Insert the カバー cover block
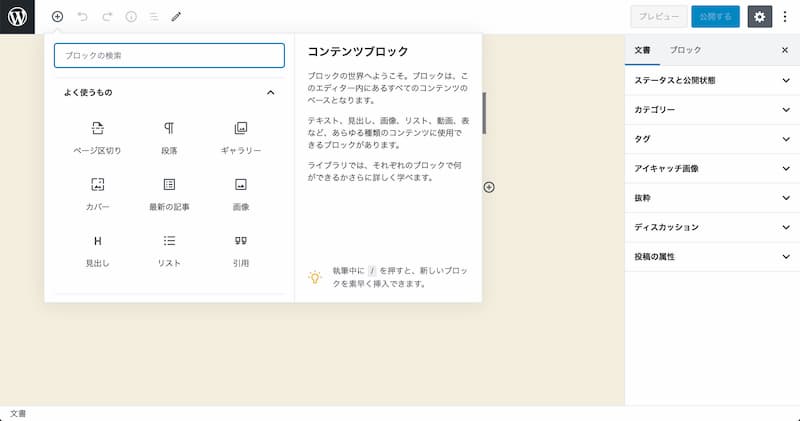The height and width of the screenshot is (421, 800). [x=97, y=194]
